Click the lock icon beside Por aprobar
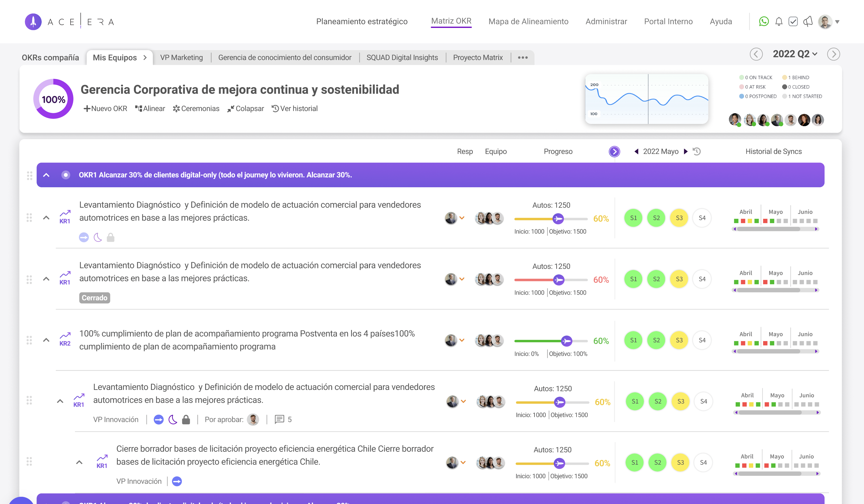Screen dimensions: 864x504 [186, 419]
